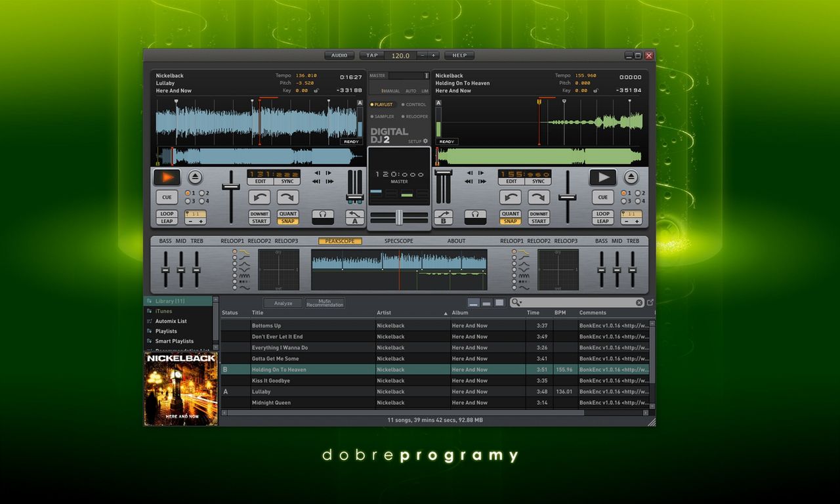This screenshot has width=840, height=504.
Task: Switch to the SPECSCOPE tab
Action: coord(399,241)
